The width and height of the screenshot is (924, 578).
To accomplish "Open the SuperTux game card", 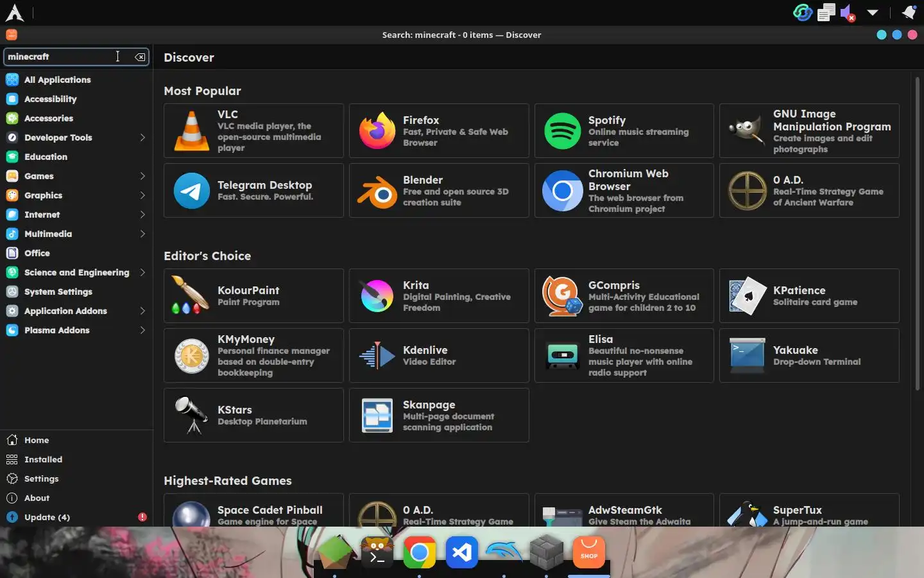I will coord(809,511).
